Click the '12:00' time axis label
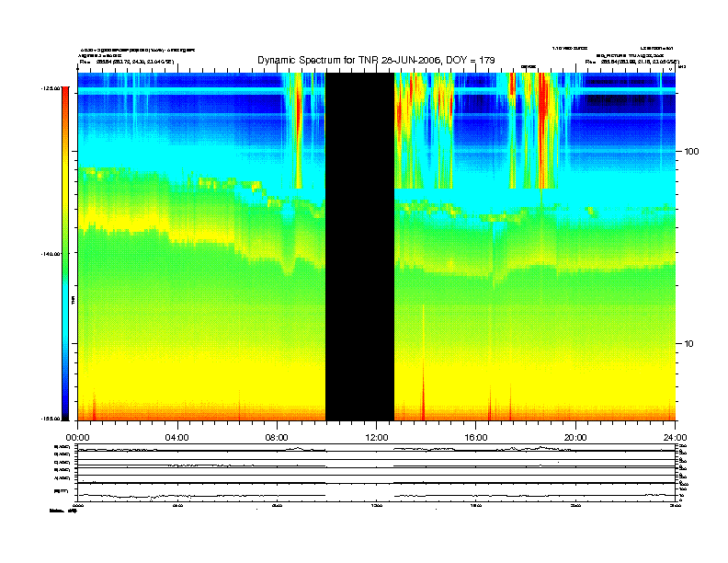 click(x=377, y=438)
